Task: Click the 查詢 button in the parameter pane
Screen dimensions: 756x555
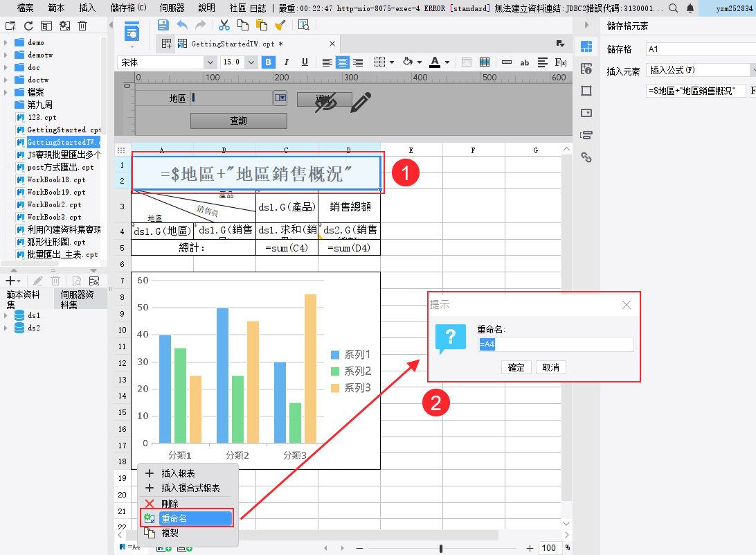Action: point(239,121)
